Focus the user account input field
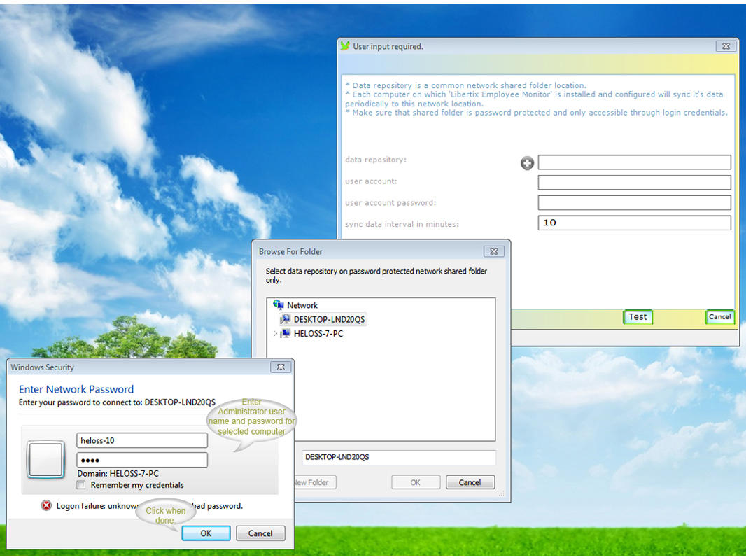 (x=634, y=182)
